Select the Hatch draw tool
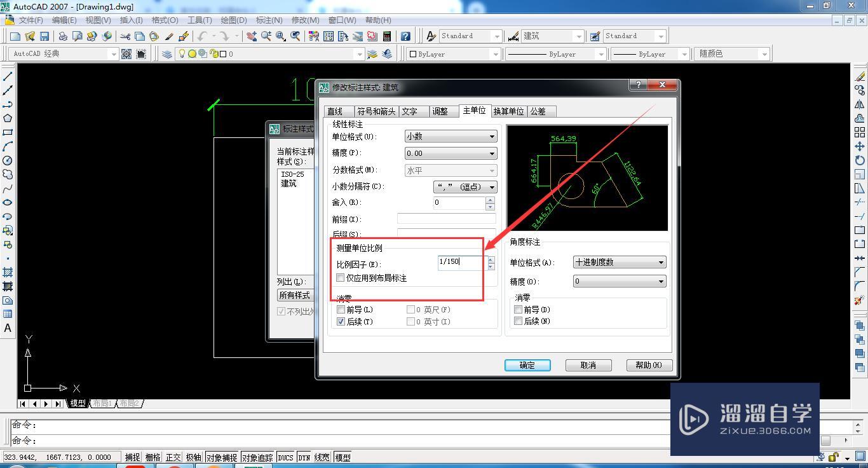 click(x=8, y=272)
